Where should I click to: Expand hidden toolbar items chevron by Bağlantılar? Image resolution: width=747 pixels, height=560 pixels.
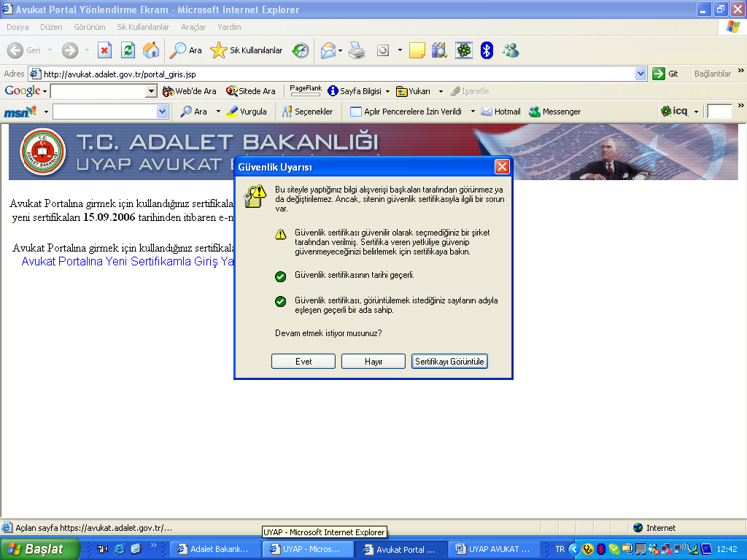[740, 71]
